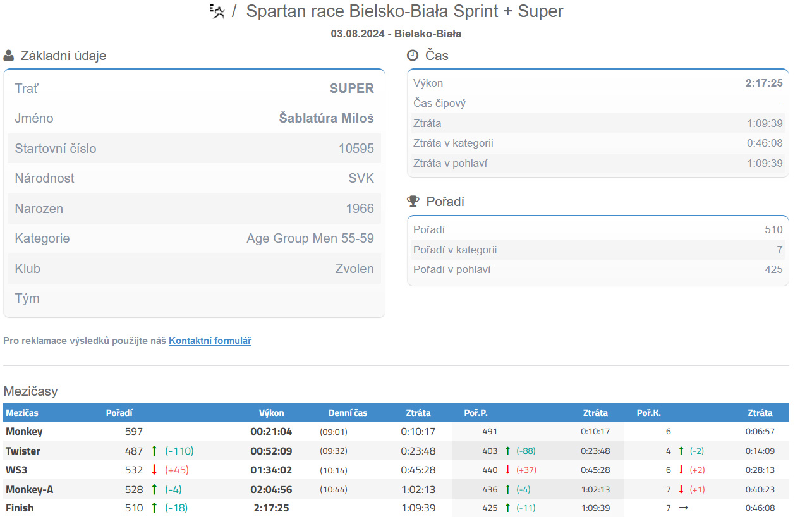Click the Tým label in basic info

[27, 298]
